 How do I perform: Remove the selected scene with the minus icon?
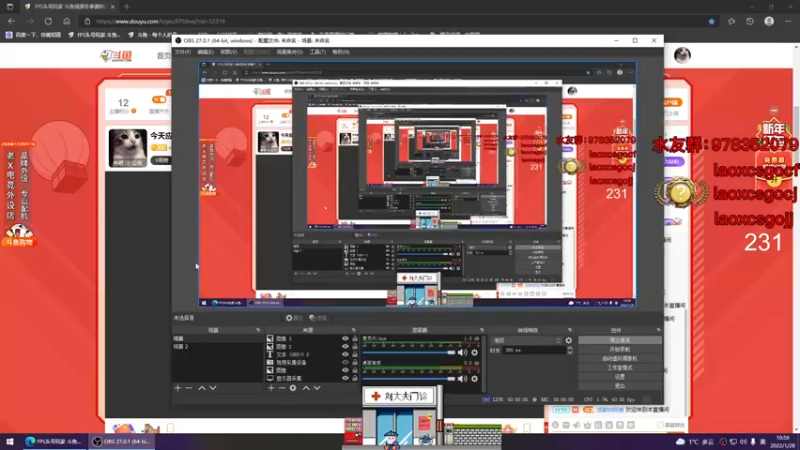point(189,388)
